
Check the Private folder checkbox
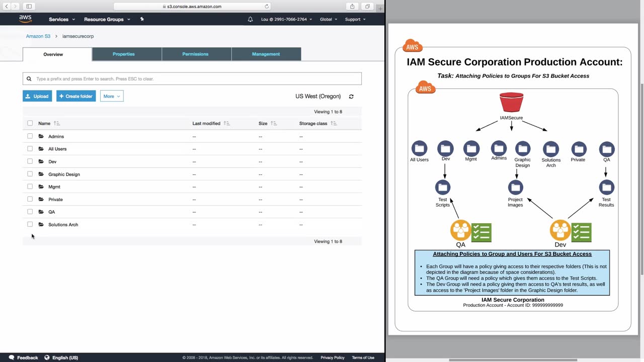(30, 199)
